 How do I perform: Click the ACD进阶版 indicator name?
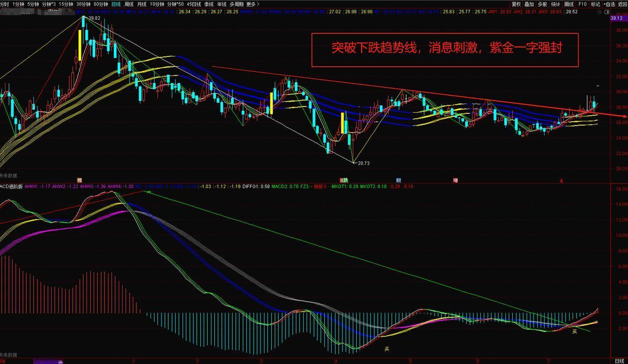coord(11,186)
